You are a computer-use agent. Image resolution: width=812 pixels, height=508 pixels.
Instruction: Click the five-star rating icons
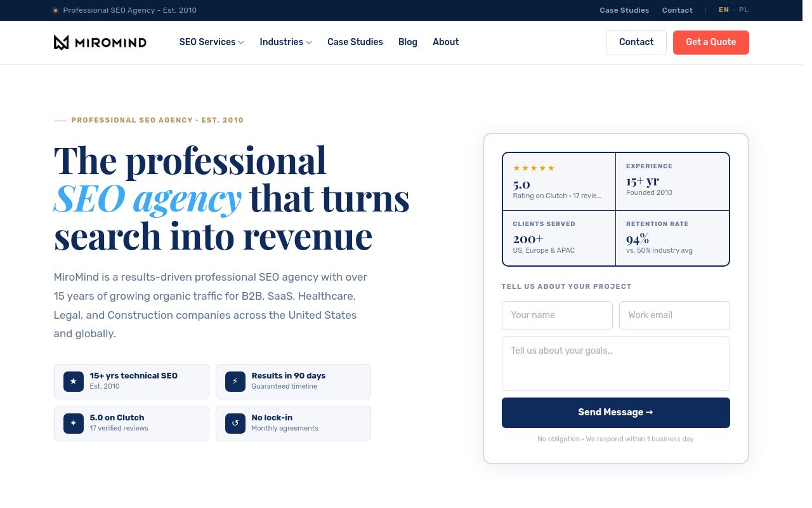[x=534, y=168]
